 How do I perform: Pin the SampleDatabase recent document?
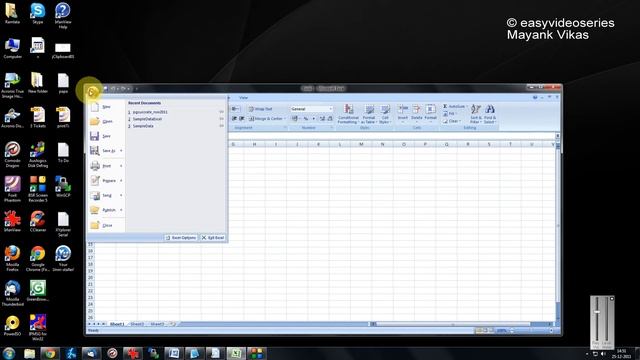click(x=222, y=119)
